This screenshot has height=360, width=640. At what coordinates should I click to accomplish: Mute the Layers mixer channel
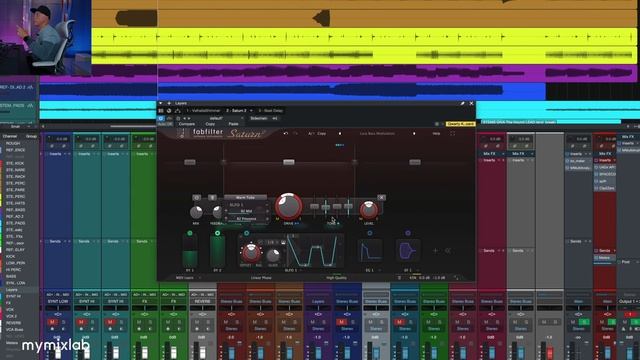point(313,322)
